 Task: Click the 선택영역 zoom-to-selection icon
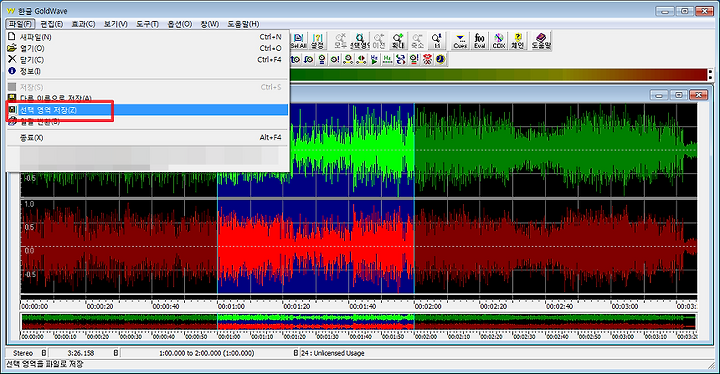(360, 41)
